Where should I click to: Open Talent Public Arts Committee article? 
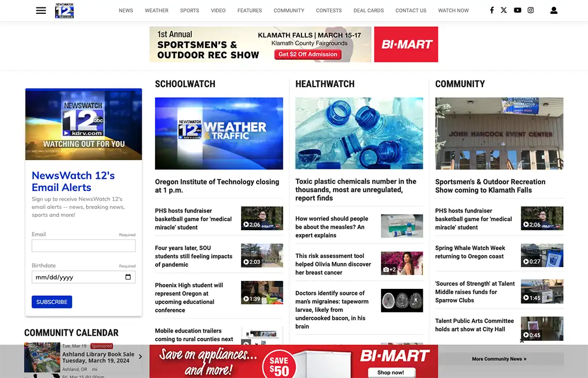pos(474,325)
